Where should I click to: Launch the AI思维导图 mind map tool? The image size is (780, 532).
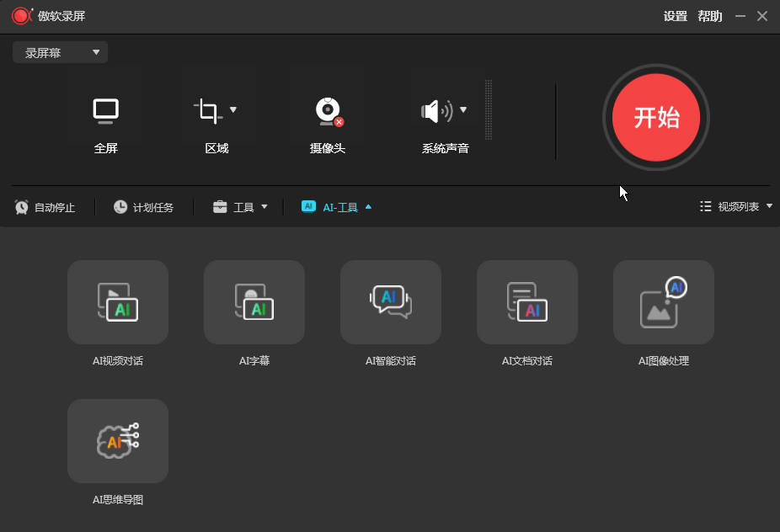(118, 441)
